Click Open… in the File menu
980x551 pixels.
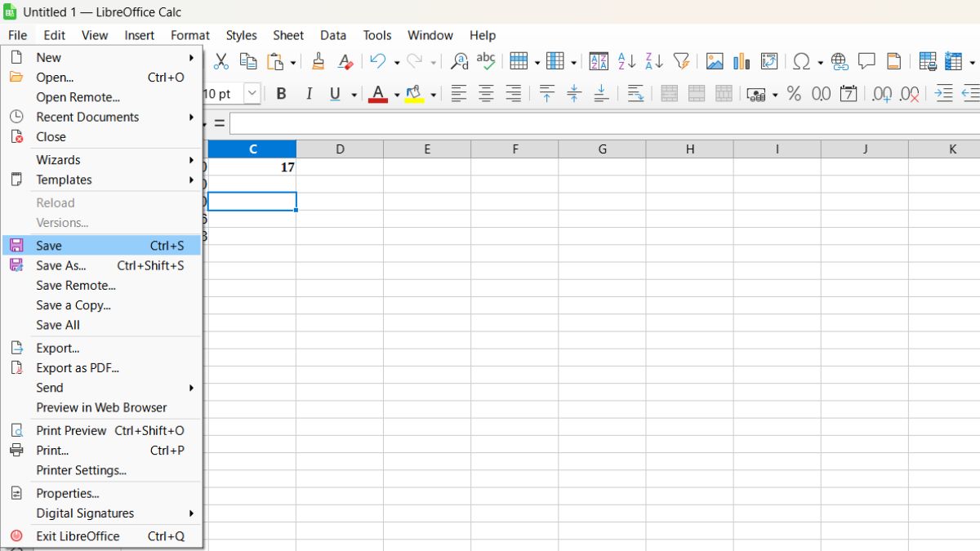(x=102, y=78)
